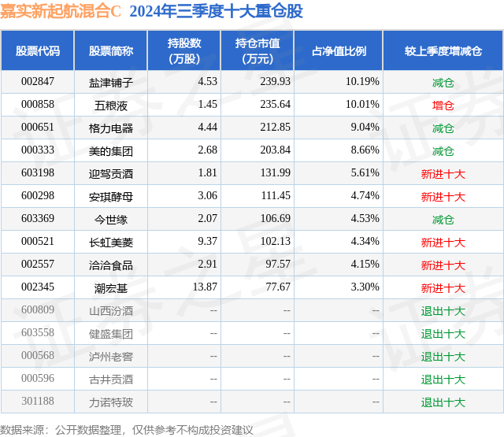Click 退出十大 label for 泸州老窖
The height and width of the screenshot is (437, 504).
coord(443,357)
